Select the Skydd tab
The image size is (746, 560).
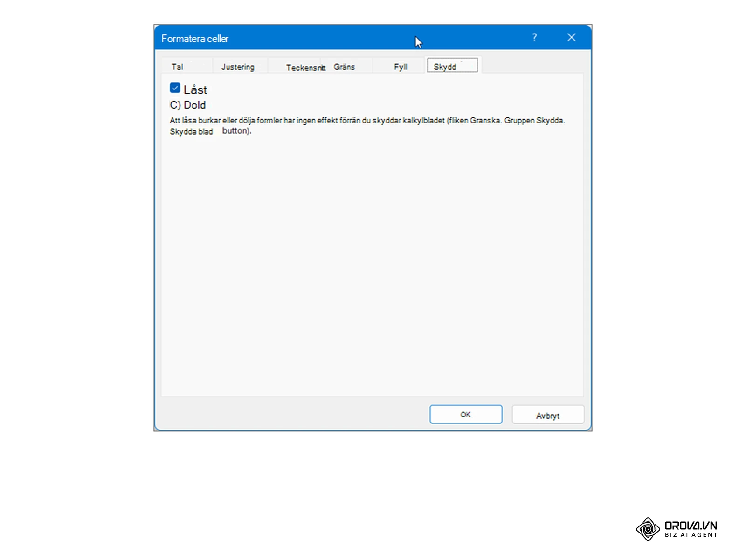452,66
